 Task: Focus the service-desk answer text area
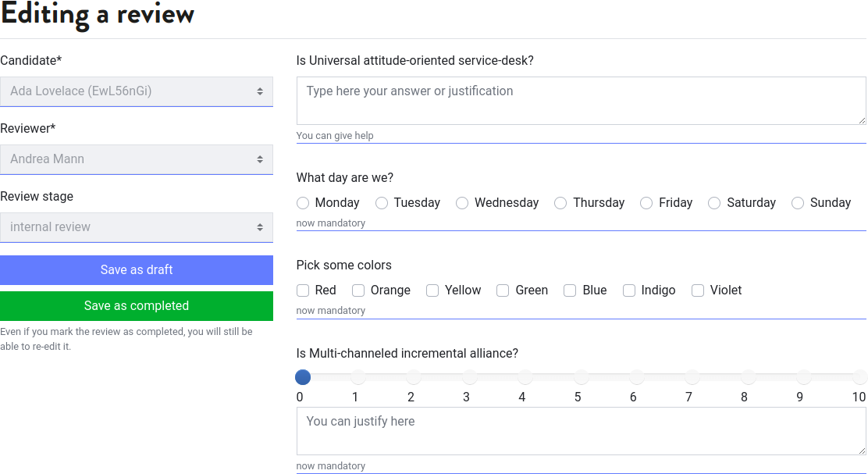(582, 101)
